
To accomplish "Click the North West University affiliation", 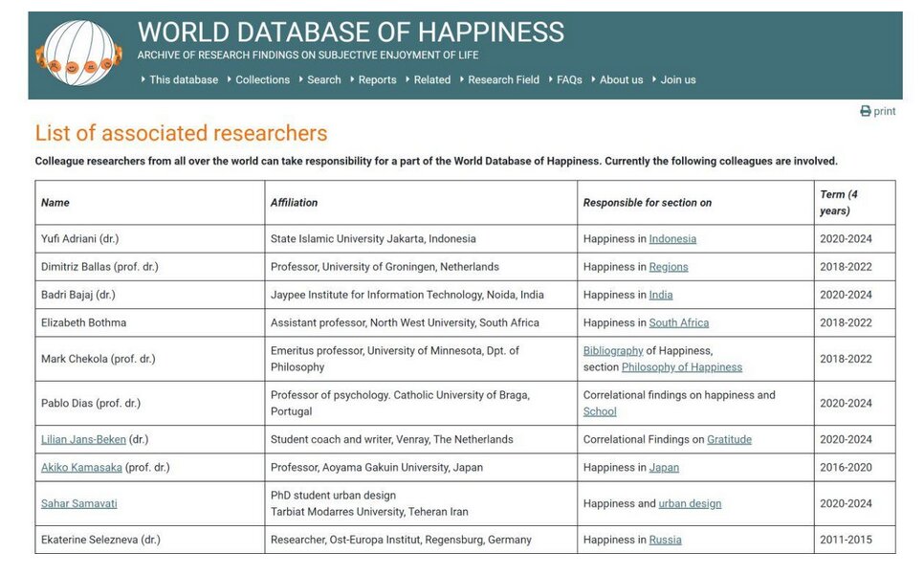I will [x=405, y=322].
